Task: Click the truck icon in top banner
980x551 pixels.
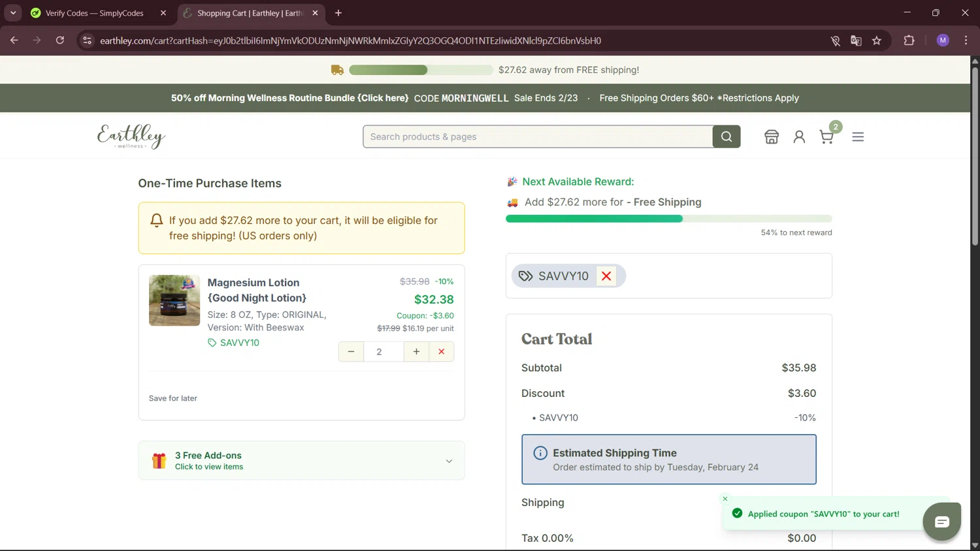Action: point(337,70)
